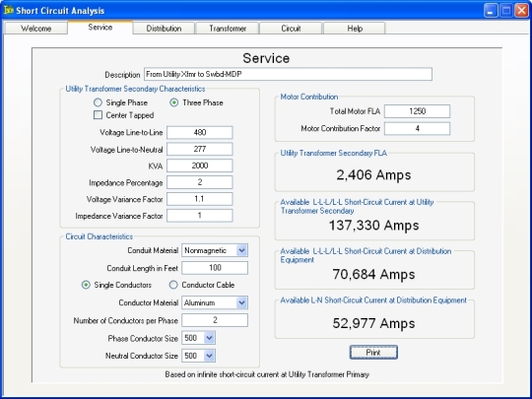
Task: Go to the Circuit tab
Action: click(x=291, y=29)
